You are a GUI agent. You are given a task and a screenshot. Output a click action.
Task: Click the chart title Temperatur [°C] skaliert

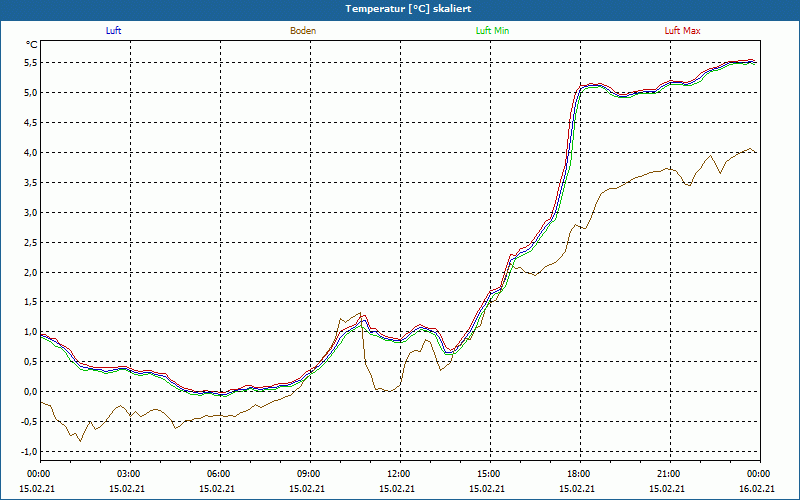408,9
